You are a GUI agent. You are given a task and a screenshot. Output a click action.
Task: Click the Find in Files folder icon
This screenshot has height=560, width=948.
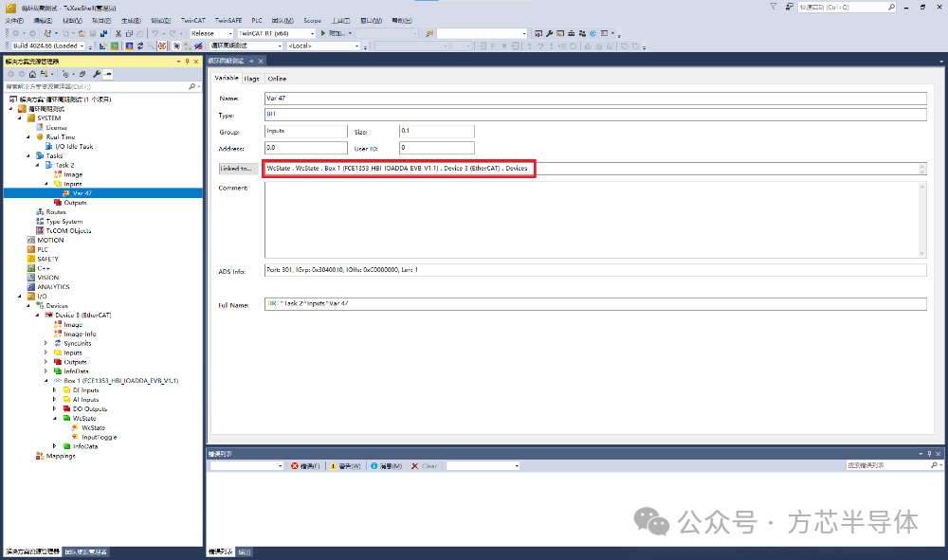click(x=429, y=33)
